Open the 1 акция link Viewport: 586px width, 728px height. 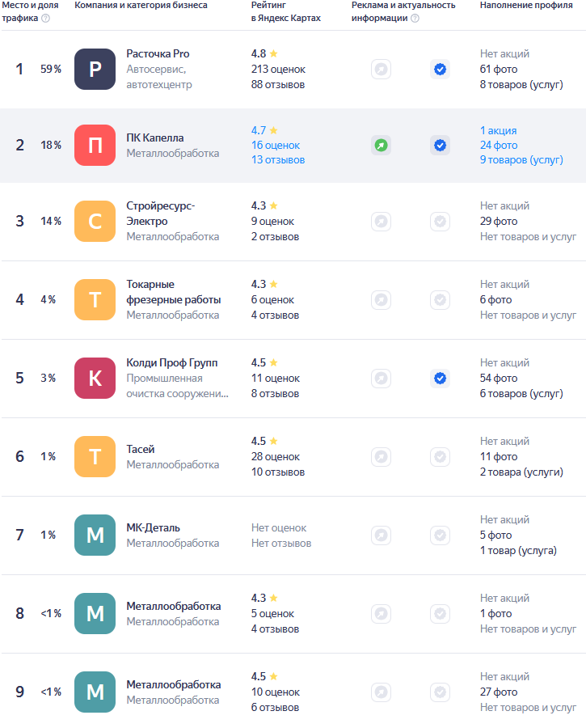click(499, 130)
